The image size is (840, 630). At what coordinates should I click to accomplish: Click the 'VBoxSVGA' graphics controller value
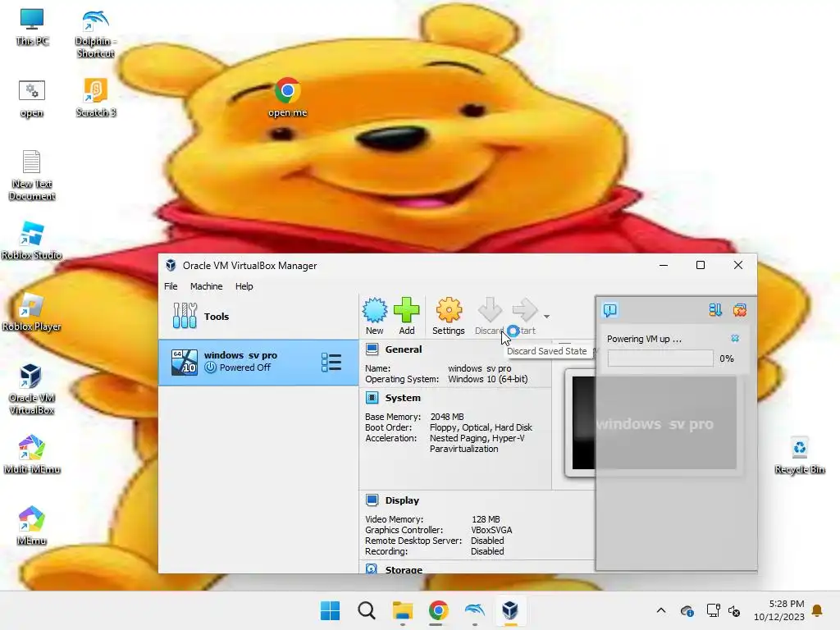click(491, 530)
